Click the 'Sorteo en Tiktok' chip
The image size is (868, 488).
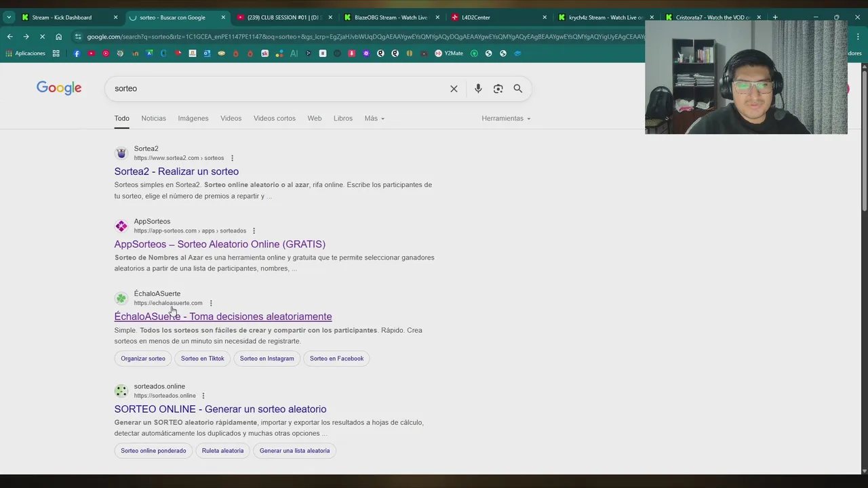coord(202,359)
